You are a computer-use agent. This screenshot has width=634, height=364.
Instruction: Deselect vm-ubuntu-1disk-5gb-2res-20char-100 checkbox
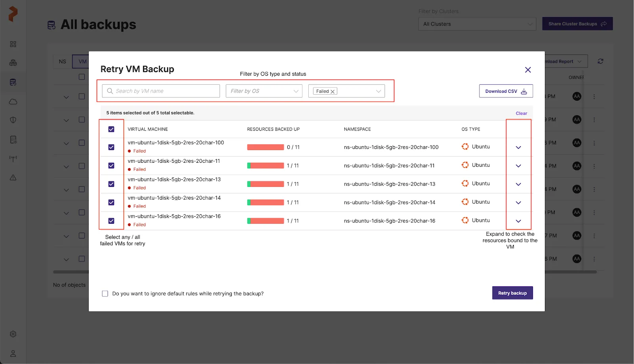click(111, 147)
